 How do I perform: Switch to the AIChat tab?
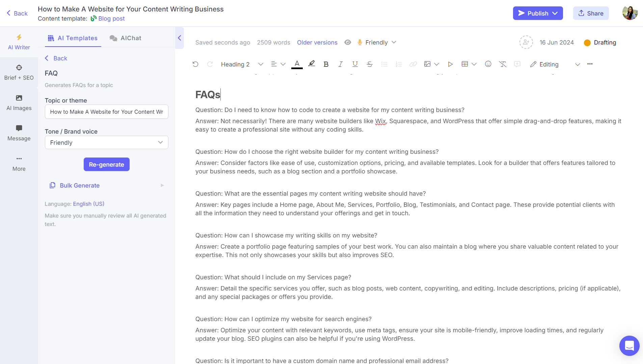pos(125,38)
